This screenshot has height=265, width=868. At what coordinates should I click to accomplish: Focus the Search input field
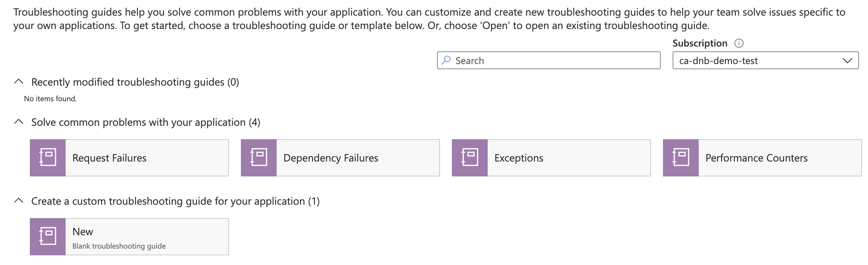(x=549, y=60)
